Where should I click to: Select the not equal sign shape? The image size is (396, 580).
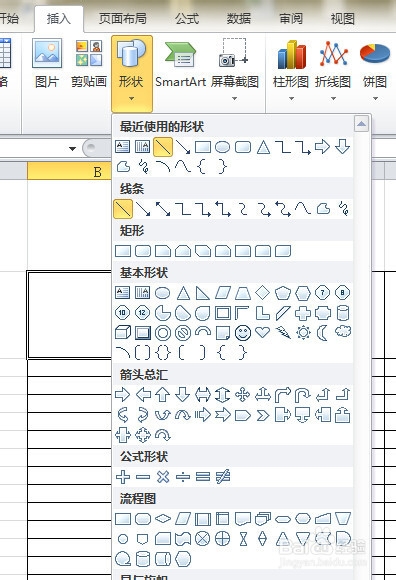tap(223, 477)
